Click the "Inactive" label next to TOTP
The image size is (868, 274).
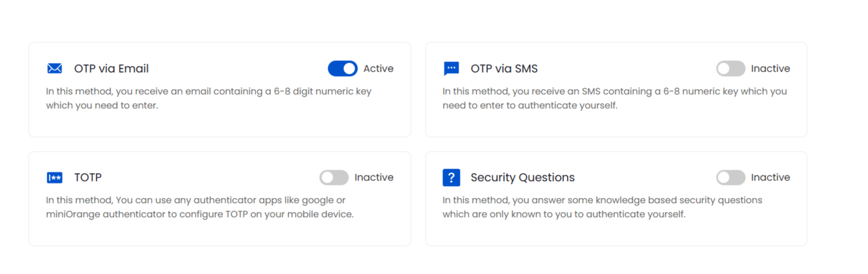(x=374, y=178)
